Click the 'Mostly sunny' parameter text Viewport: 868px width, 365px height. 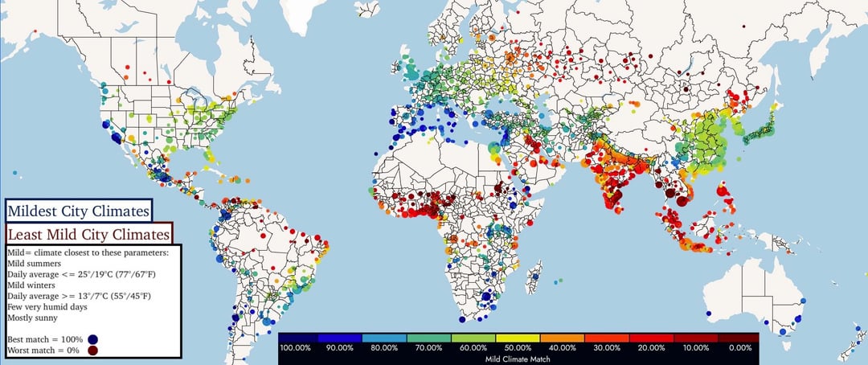coord(37,318)
